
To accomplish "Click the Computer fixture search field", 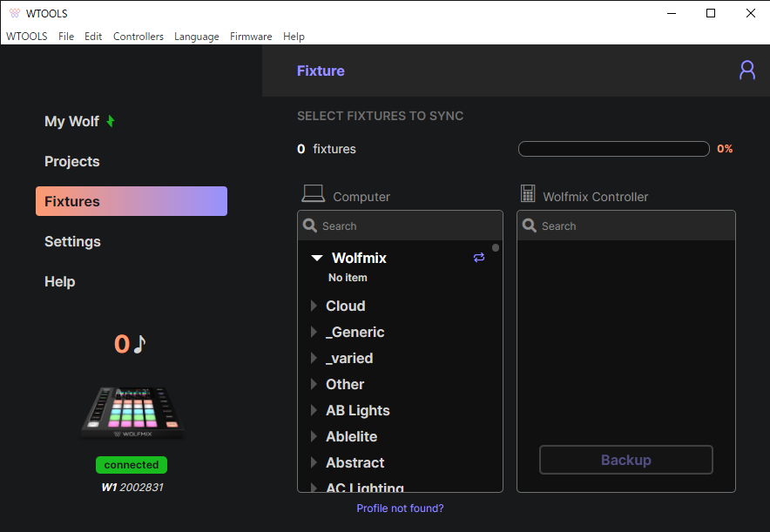I will point(400,226).
